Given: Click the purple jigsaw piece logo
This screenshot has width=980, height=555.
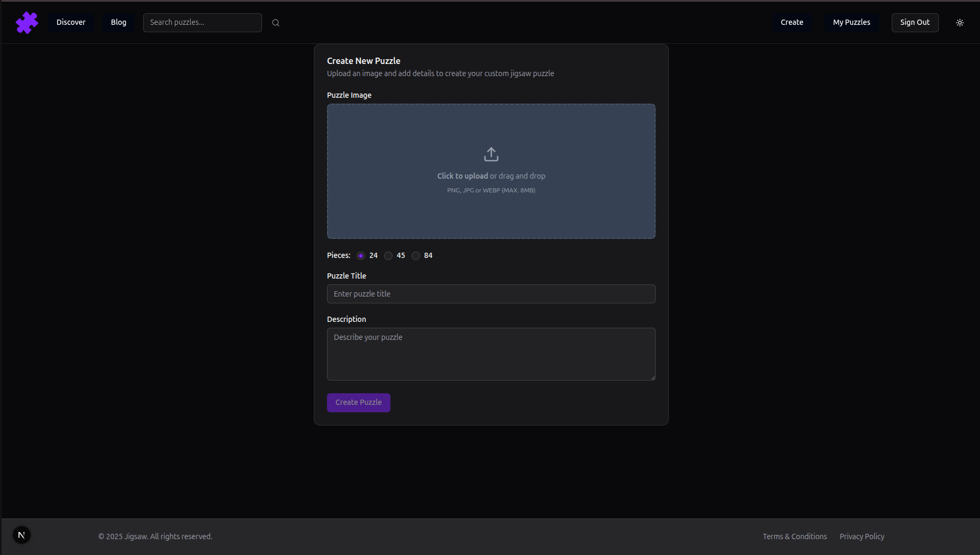Looking at the screenshot, I should click(x=26, y=23).
